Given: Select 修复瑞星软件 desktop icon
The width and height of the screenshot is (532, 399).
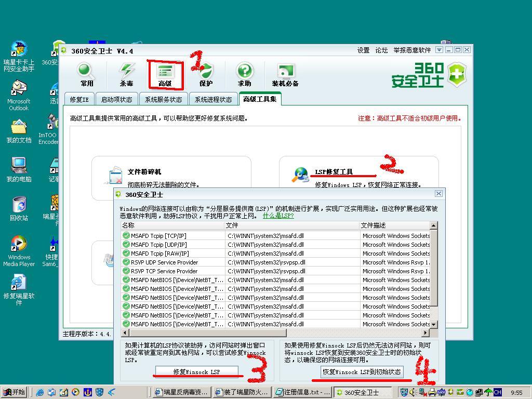Looking at the screenshot, I should [19, 290].
